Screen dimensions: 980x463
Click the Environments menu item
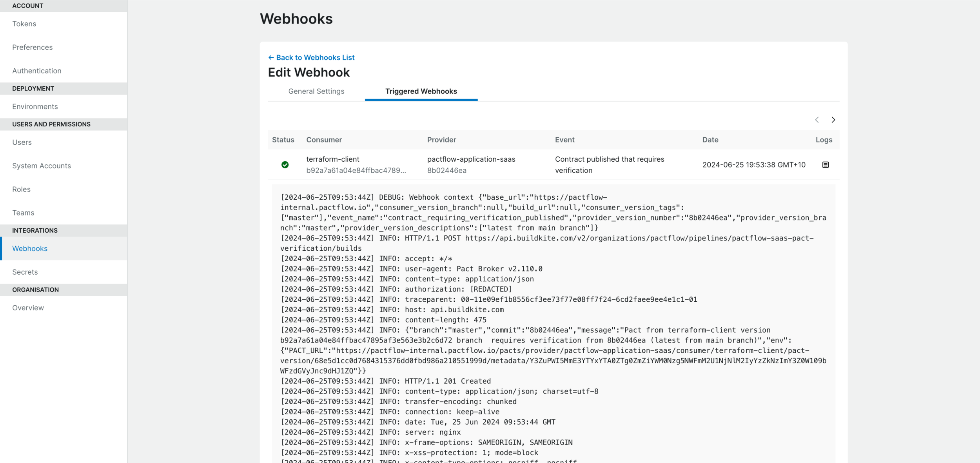coord(35,106)
